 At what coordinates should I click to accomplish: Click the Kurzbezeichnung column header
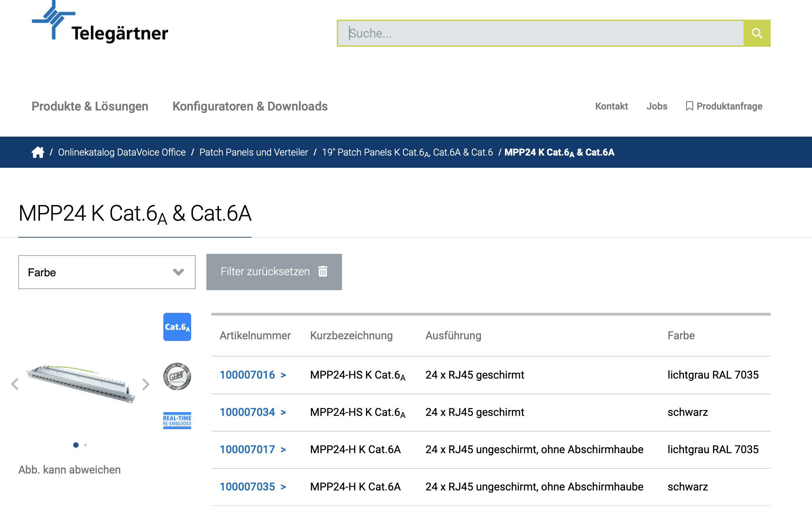[351, 336]
